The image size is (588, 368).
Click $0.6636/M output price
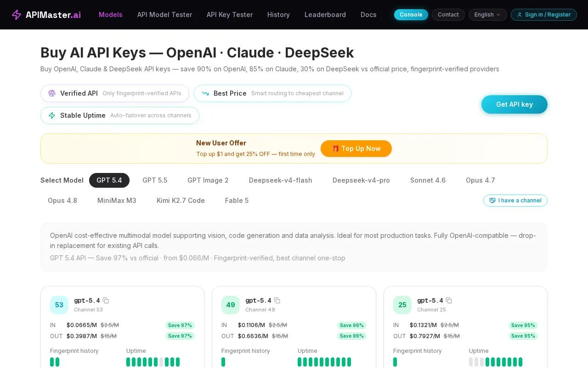253,336
